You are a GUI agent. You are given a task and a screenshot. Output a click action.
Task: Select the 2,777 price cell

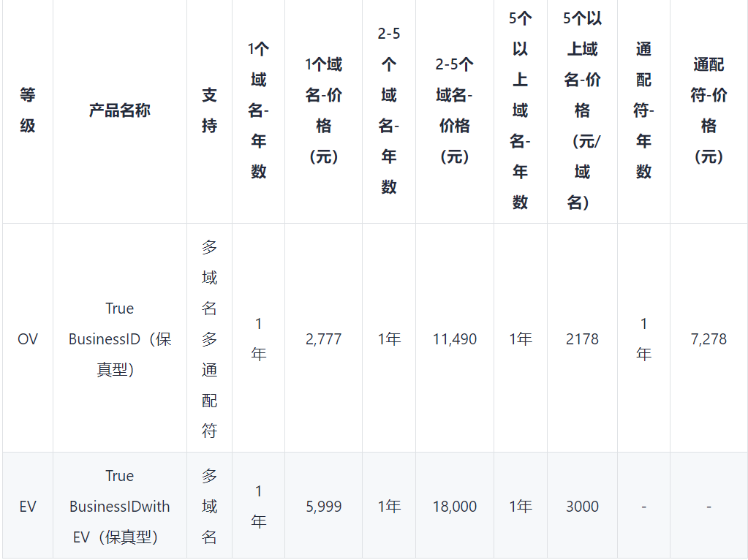tap(323, 338)
